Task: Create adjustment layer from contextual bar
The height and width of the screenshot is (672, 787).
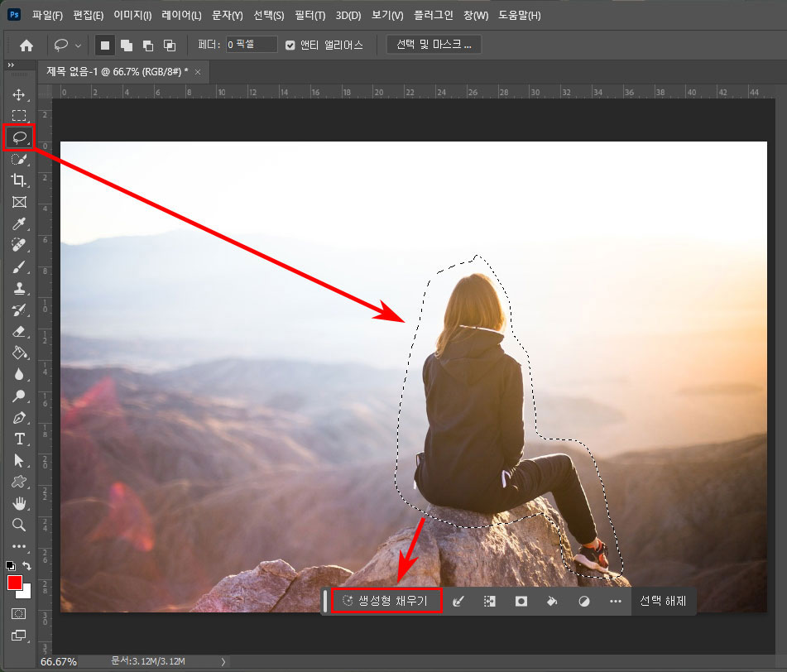Action: point(583,601)
